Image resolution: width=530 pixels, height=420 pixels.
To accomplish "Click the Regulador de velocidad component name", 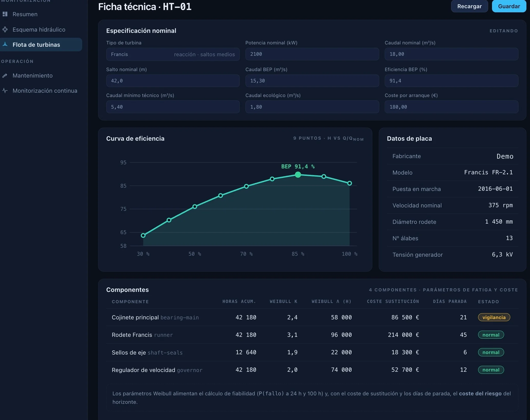I will [143, 370].
